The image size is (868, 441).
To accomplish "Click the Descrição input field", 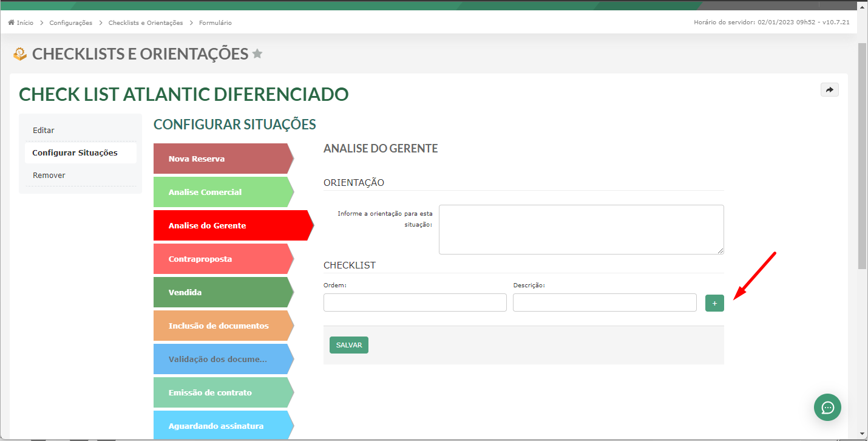I will click(605, 303).
